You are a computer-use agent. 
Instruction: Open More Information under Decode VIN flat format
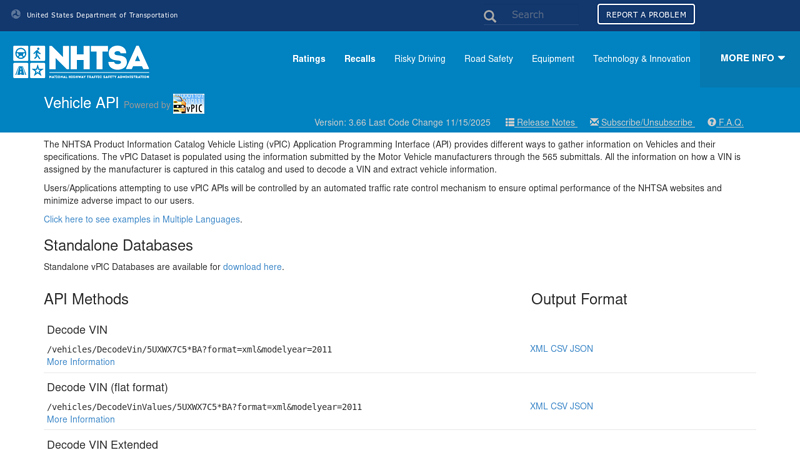pyautogui.click(x=81, y=419)
